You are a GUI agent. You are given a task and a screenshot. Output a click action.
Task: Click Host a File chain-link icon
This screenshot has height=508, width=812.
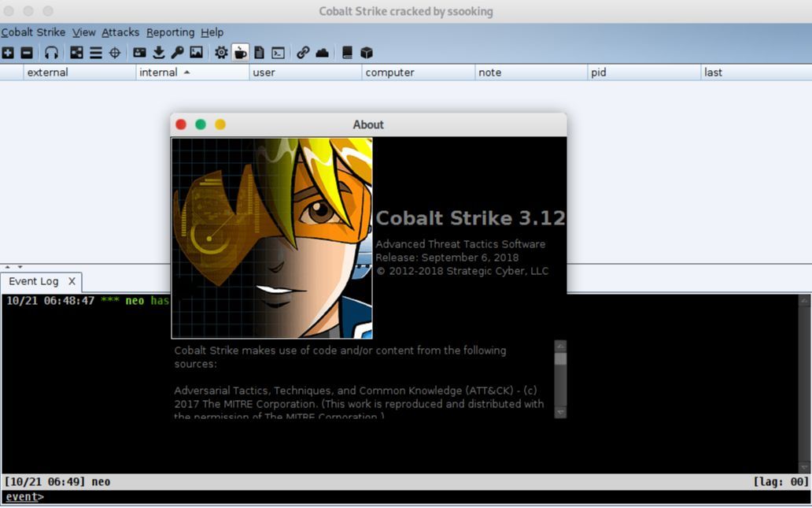[303, 52]
